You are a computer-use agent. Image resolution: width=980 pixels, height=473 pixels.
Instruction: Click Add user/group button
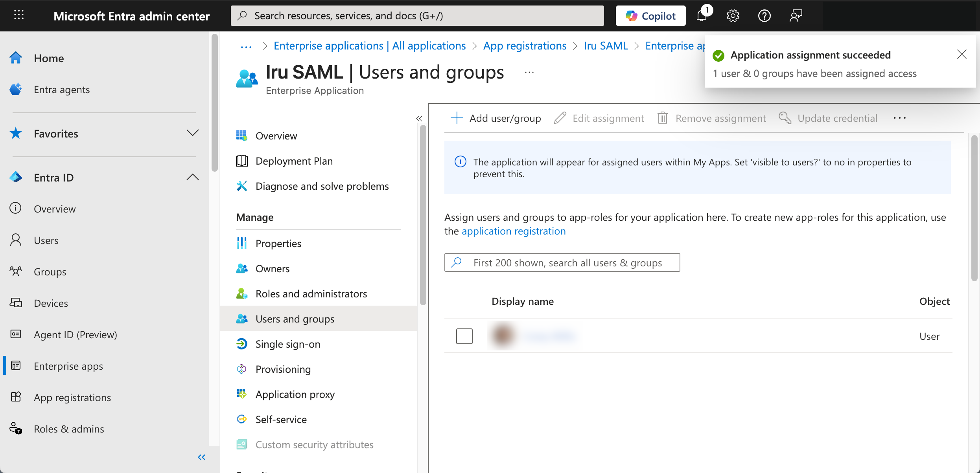496,118
